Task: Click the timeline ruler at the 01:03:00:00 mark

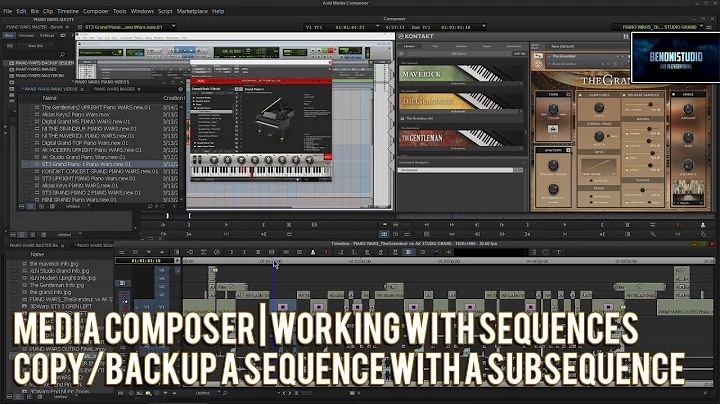Action: click(449, 261)
